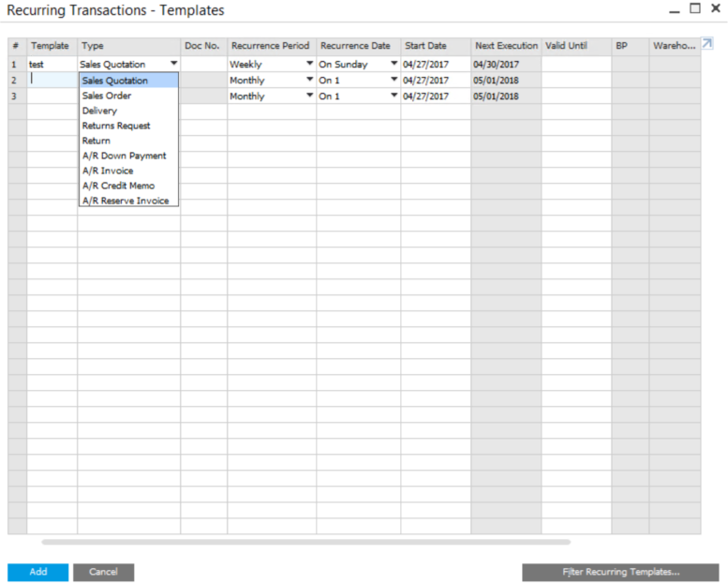Open Filter Recurring Templates dialog

[x=620, y=572]
